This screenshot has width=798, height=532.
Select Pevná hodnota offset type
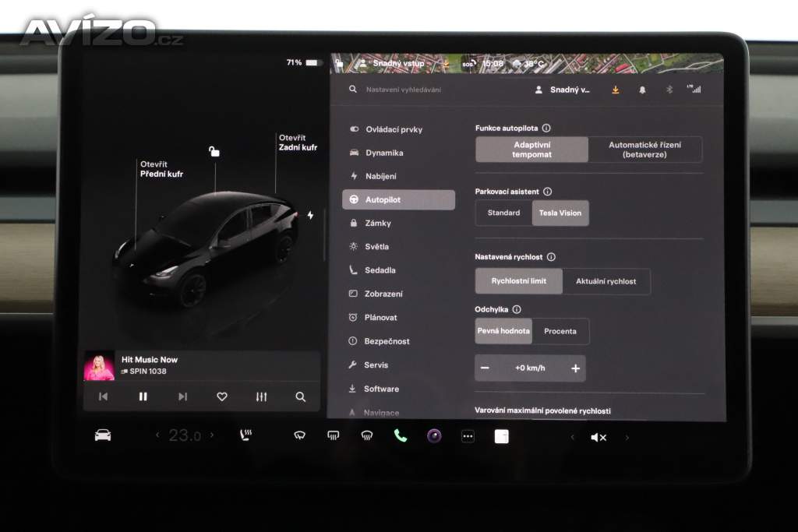click(x=503, y=331)
